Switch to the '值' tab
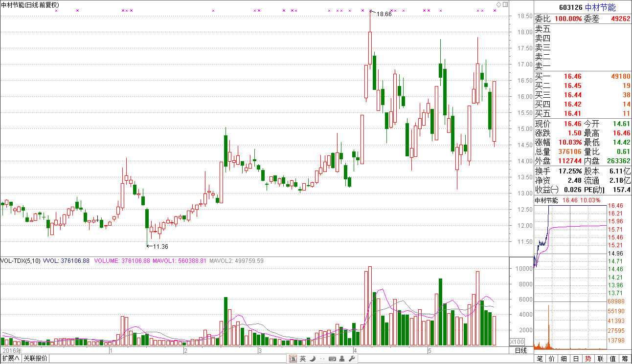 point(612,359)
